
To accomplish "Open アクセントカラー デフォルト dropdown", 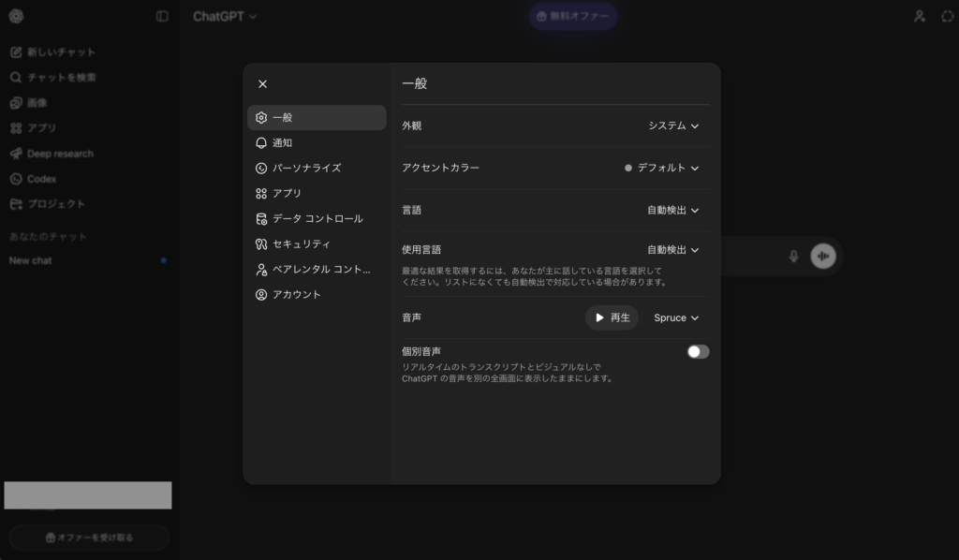I will point(662,169).
